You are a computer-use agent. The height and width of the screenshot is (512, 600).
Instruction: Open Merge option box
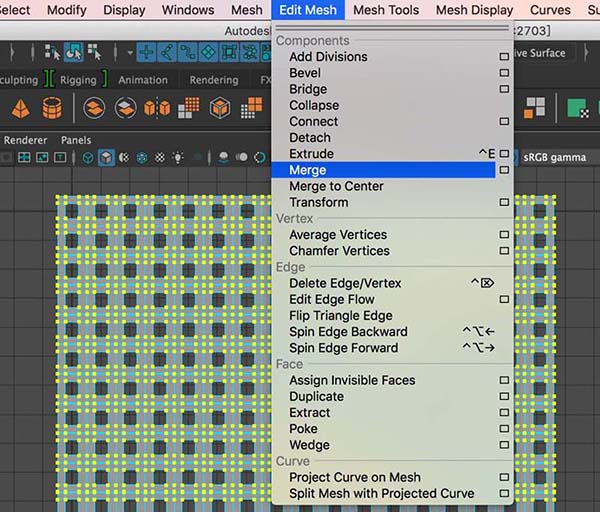point(504,170)
